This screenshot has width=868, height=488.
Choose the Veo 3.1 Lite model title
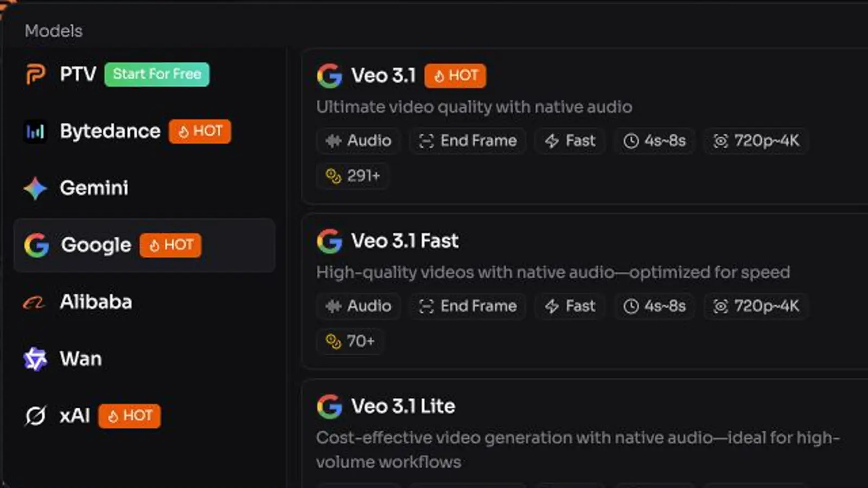coord(403,407)
